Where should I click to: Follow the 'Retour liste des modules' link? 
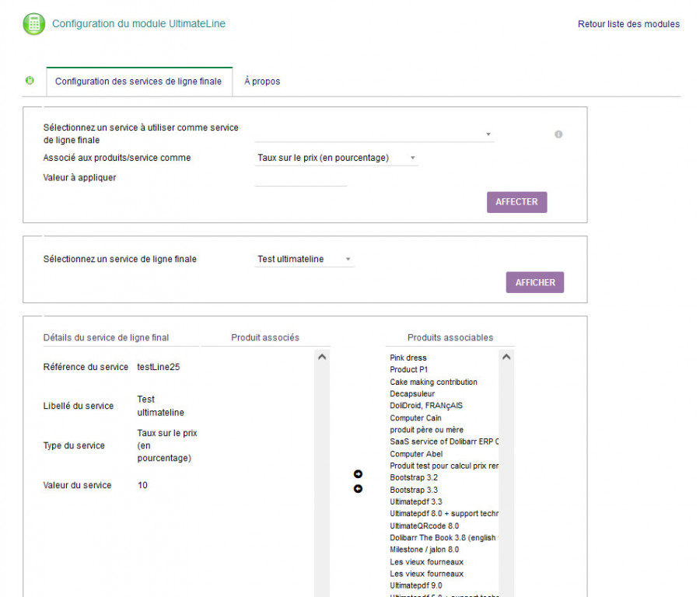(628, 24)
